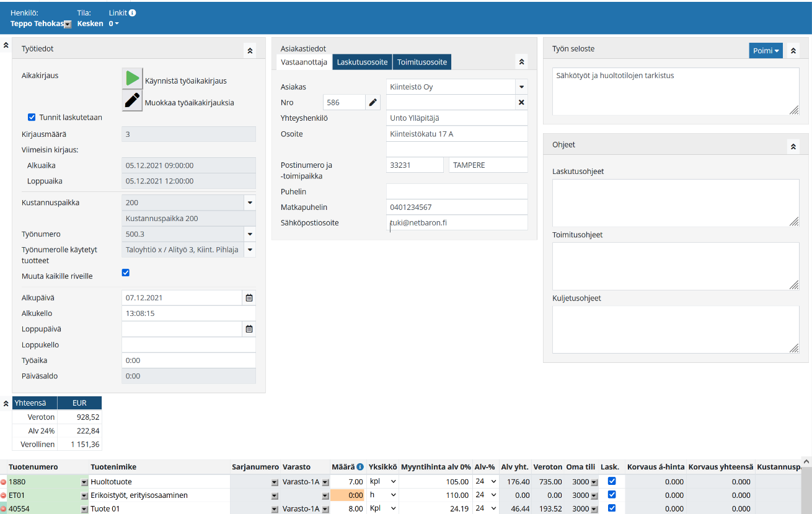Uncheck Muuta kaikille riveille checkbox
Image resolution: width=812 pixels, height=514 pixels.
[x=126, y=272]
